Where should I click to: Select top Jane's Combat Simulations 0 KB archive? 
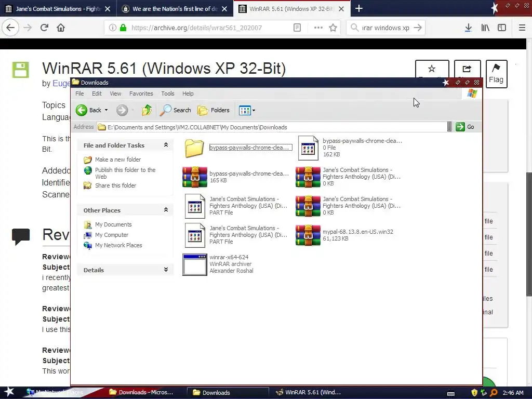(x=308, y=177)
